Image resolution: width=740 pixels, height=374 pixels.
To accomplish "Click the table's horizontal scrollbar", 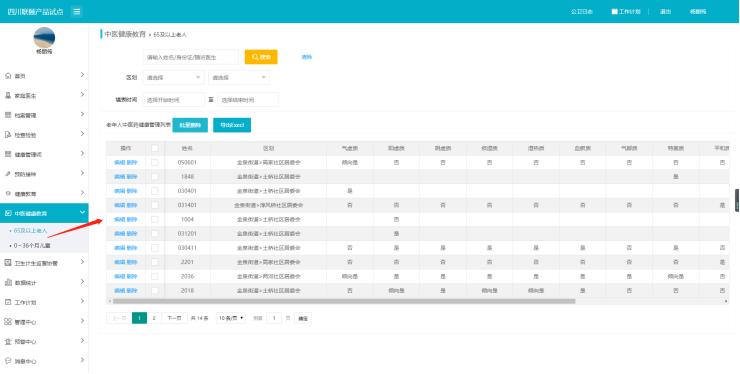I will [344, 301].
